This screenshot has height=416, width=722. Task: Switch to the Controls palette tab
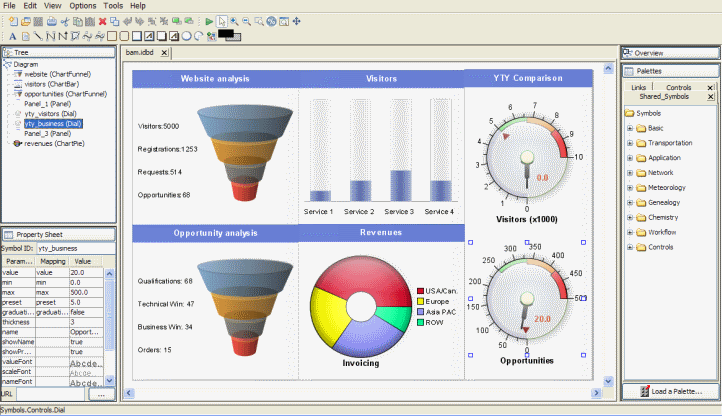tap(678, 88)
